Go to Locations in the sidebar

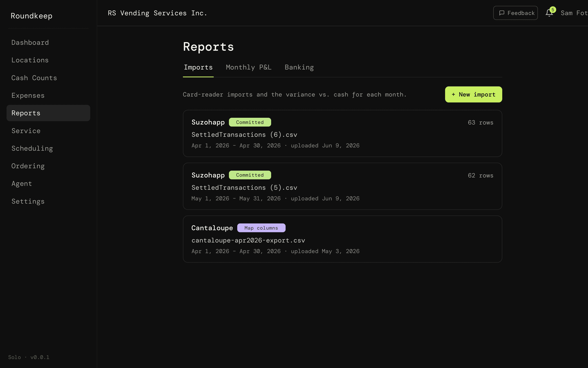click(x=48, y=60)
